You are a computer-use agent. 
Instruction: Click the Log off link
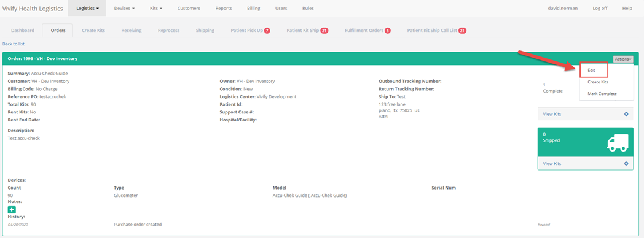[600, 8]
